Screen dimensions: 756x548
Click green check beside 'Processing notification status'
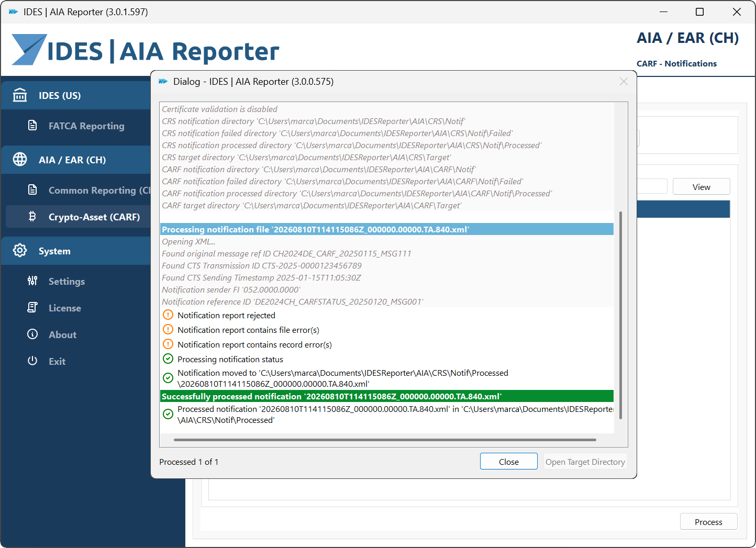point(168,359)
